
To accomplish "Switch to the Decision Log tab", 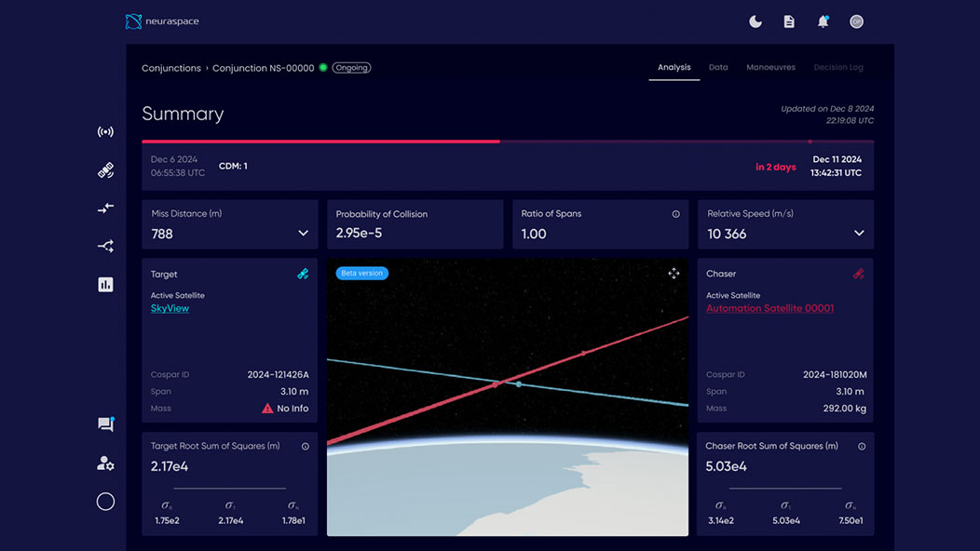I will tap(838, 67).
